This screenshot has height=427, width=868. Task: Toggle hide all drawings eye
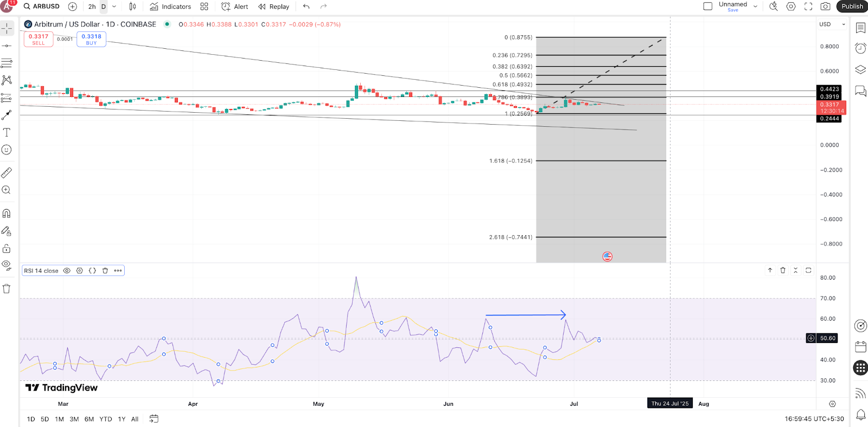[7, 266]
